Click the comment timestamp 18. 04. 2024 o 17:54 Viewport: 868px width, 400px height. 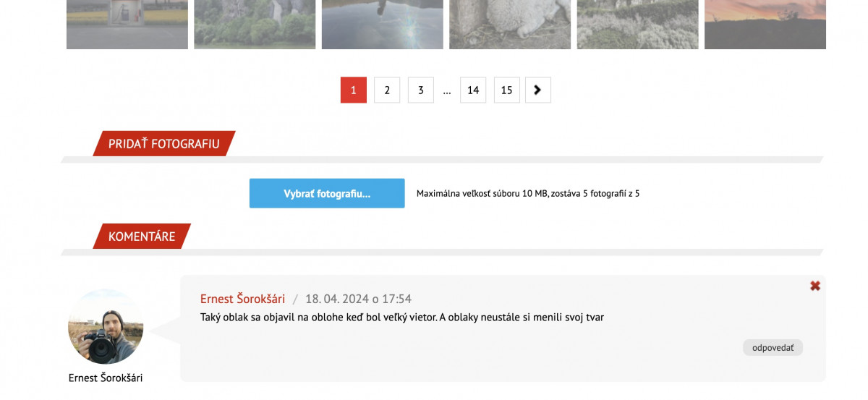[x=358, y=299]
